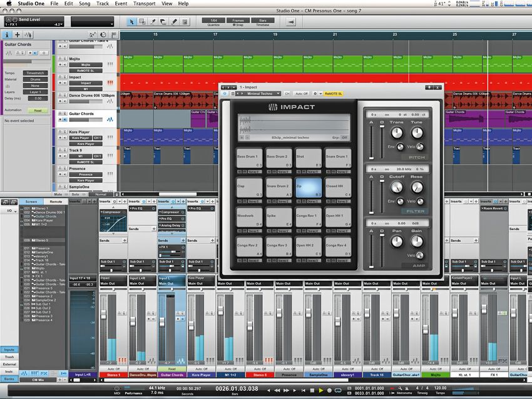Trigger the Zip drum pad
The image size is (532, 399).
click(308, 186)
